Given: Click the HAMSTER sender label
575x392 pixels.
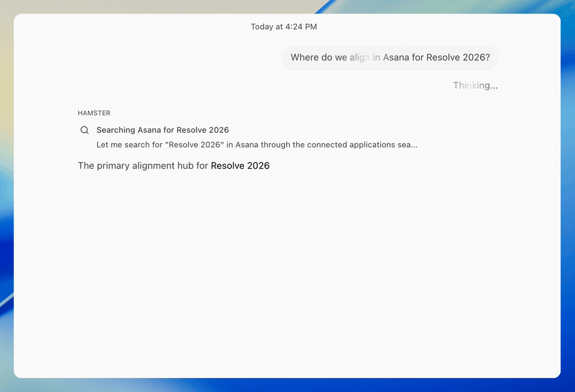Looking at the screenshot, I should pyautogui.click(x=94, y=113).
